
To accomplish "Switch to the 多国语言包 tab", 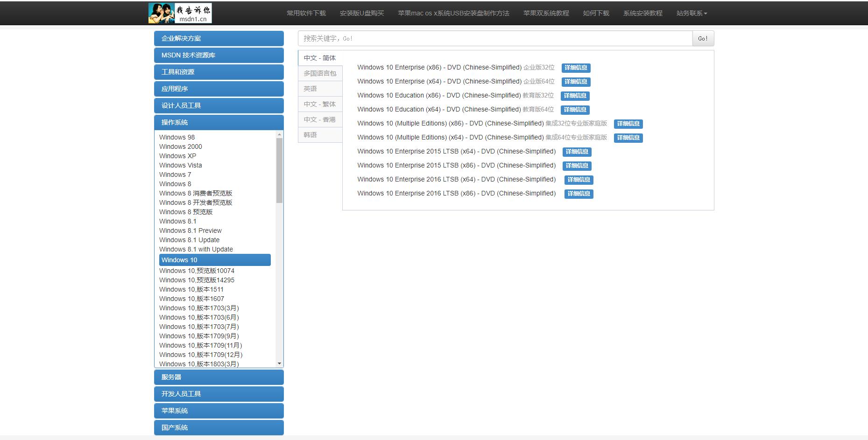I will pyautogui.click(x=320, y=73).
